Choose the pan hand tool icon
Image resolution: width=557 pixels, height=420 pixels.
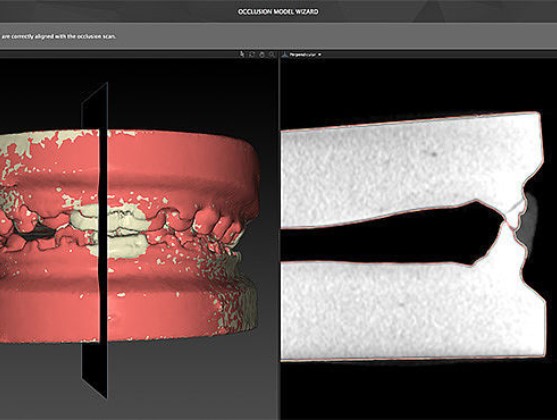[262, 54]
